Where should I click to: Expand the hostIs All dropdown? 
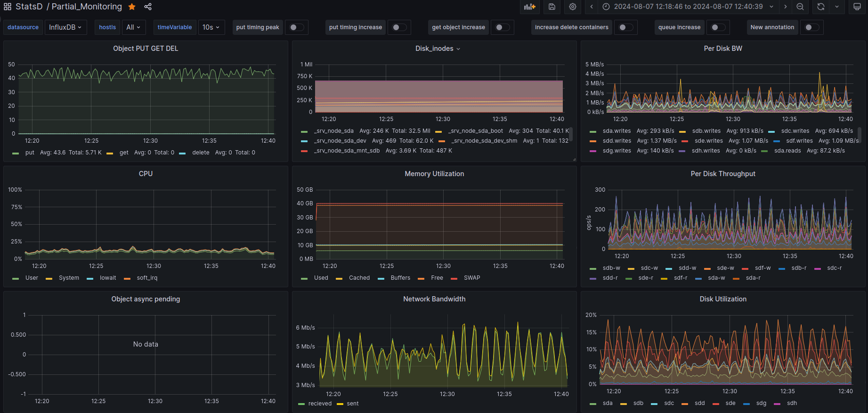pos(133,27)
